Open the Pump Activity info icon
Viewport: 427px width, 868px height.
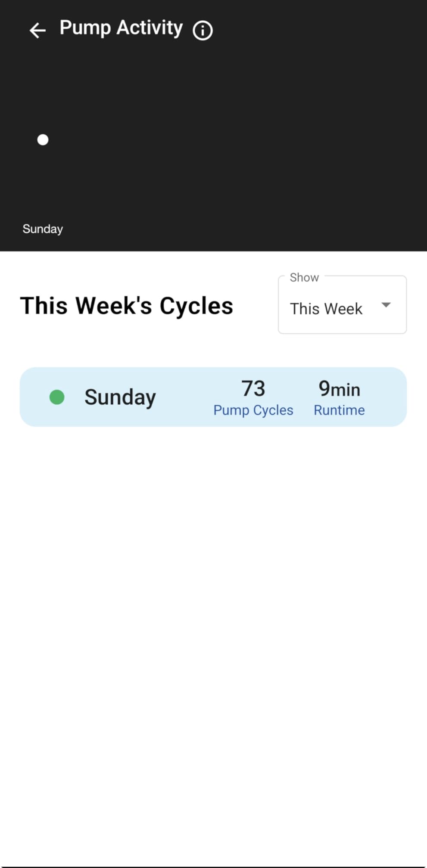203,31
